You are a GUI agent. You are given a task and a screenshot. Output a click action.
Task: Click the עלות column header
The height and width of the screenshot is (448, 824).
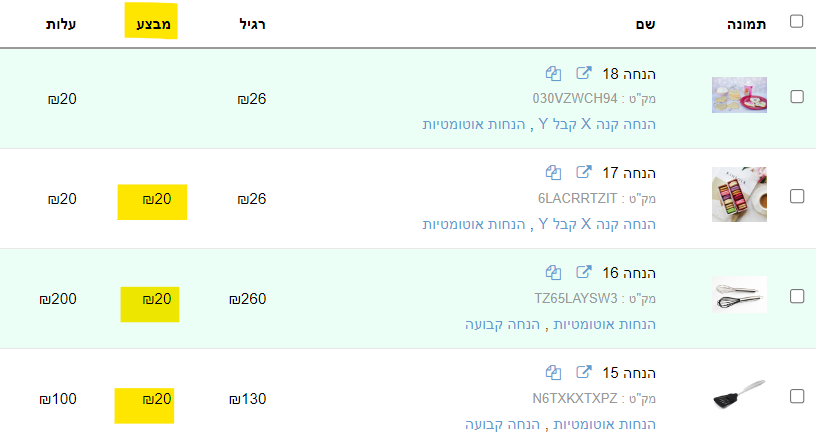(x=59, y=23)
